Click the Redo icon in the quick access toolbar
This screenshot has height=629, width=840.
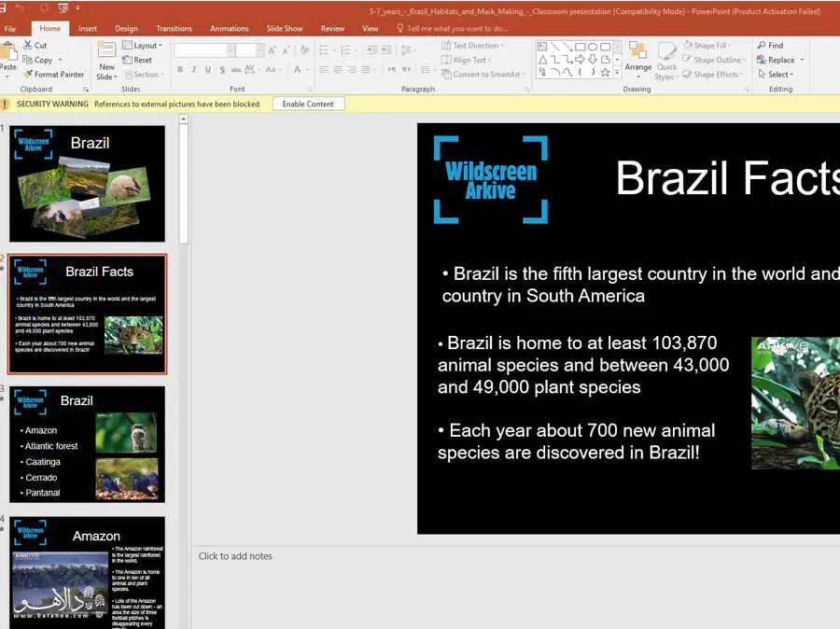pos(44,8)
